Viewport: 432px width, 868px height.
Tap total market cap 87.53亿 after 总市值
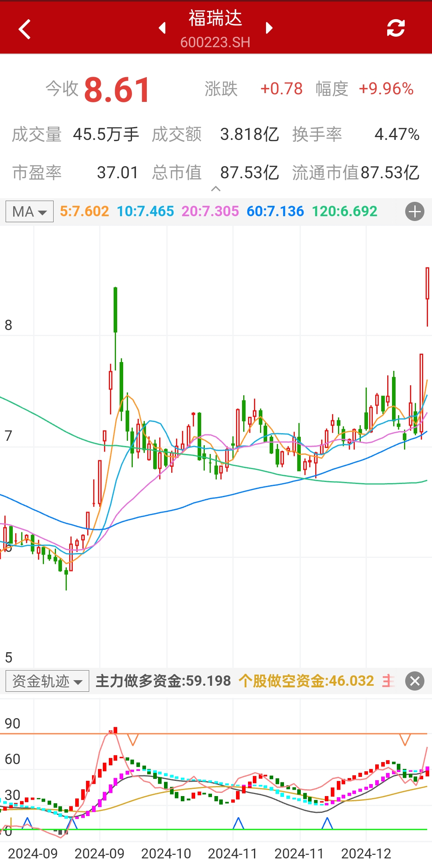tap(249, 173)
